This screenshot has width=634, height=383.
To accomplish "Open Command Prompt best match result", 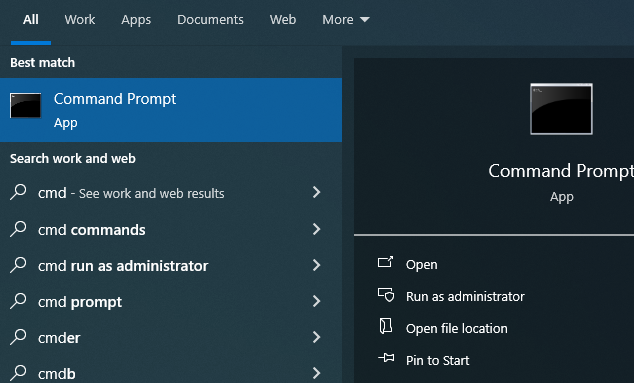I will 171,110.
